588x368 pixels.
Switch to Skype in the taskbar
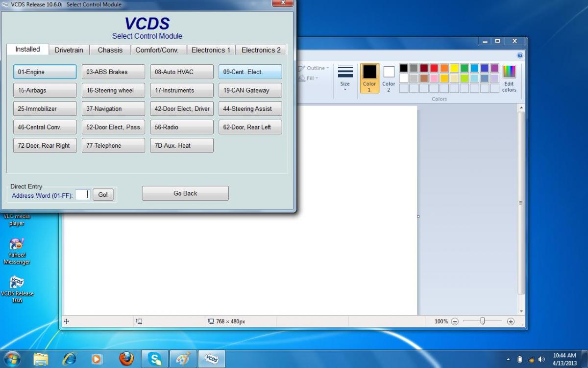click(x=155, y=359)
